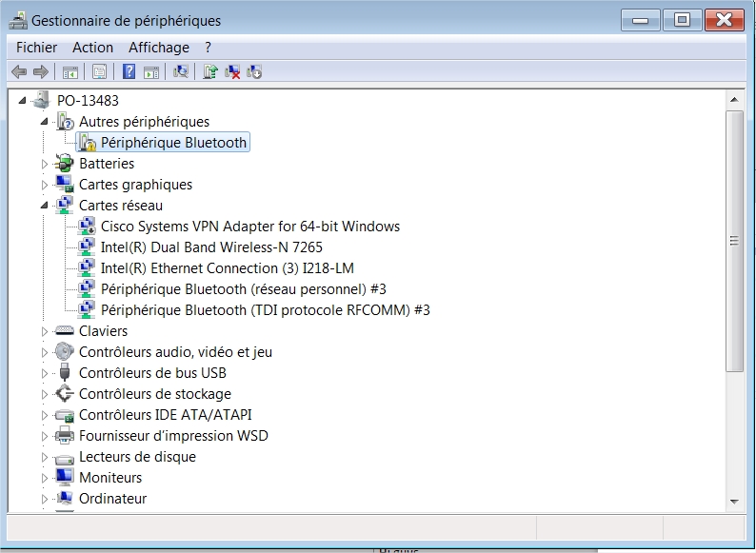Expand the Ordinateur node
Viewport: 756px width, 553px height.
point(45,499)
